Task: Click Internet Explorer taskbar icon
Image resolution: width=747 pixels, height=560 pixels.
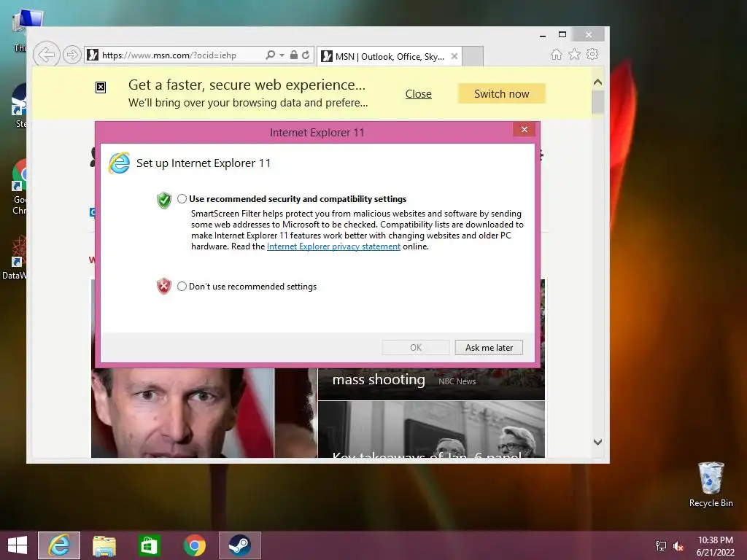Action: click(59, 545)
